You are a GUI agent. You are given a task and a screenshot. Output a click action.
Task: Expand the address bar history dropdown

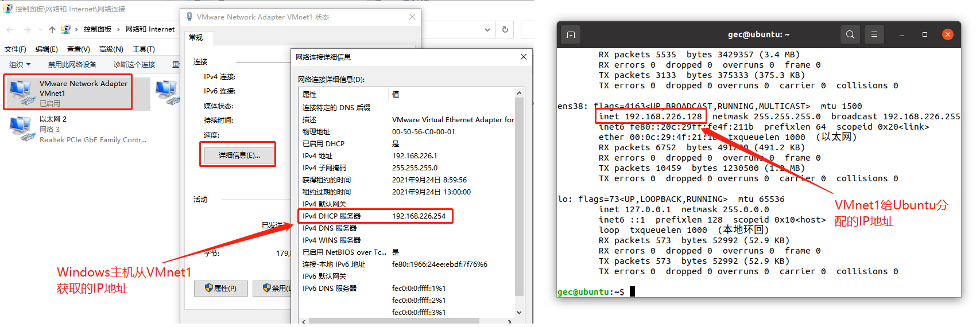[487, 29]
